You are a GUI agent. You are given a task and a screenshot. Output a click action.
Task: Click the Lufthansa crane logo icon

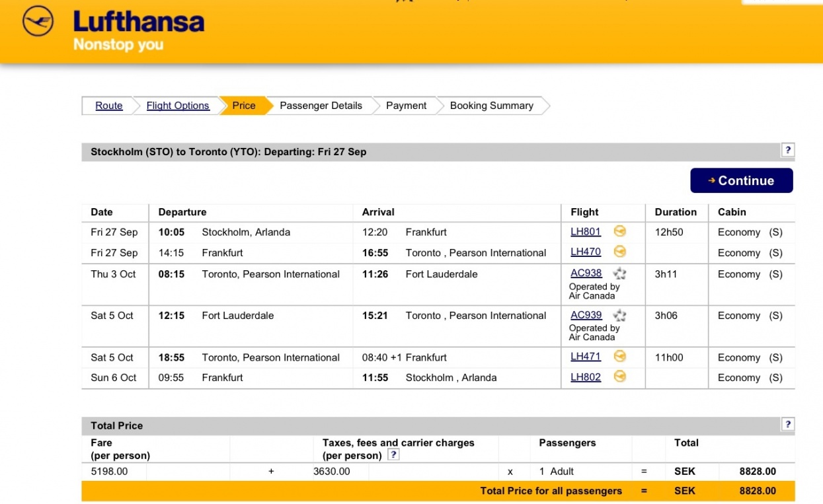click(38, 22)
